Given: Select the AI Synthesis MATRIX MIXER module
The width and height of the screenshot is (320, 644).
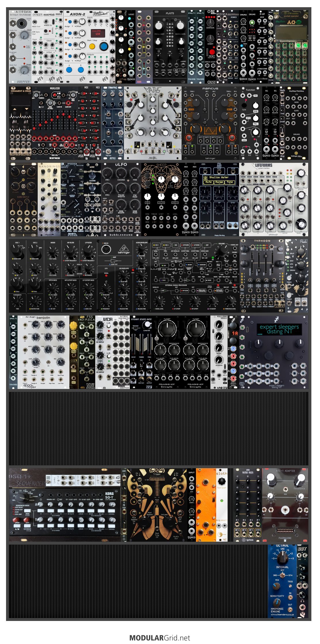Looking at the screenshot, I should click(247, 505).
